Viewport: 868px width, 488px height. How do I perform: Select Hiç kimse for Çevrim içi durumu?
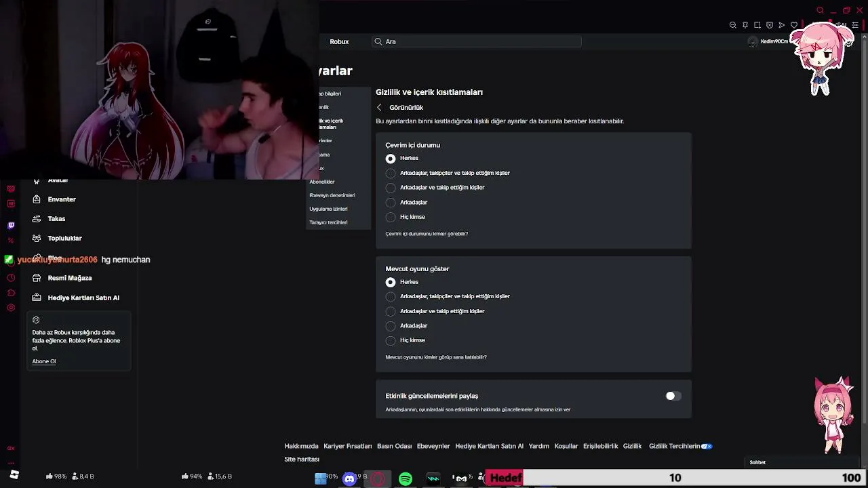pyautogui.click(x=391, y=217)
